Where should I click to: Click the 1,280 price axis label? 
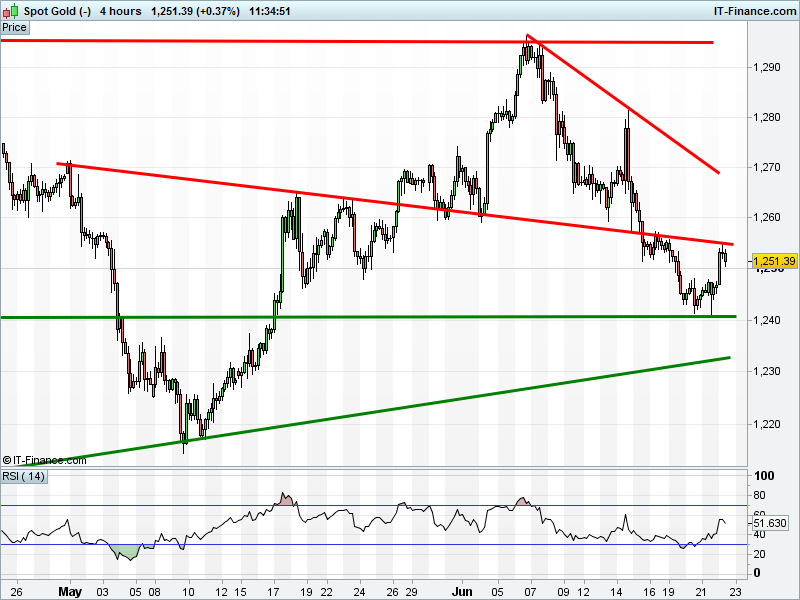[767, 117]
